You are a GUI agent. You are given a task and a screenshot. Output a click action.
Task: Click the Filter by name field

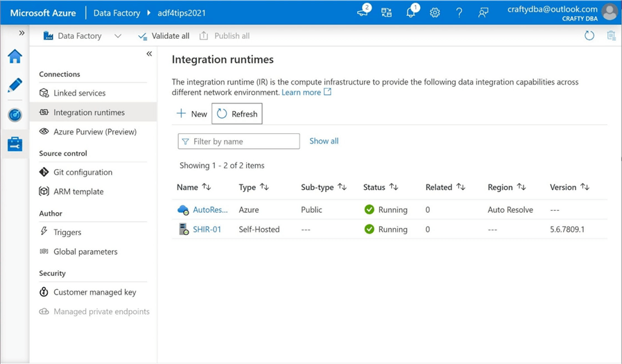pos(244,141)
